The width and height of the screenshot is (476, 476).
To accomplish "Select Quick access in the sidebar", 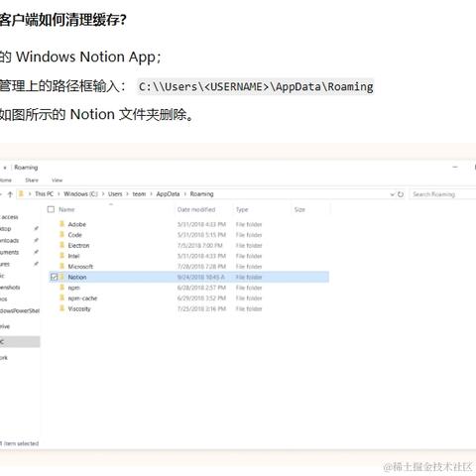I will click(x=9, y=217).
